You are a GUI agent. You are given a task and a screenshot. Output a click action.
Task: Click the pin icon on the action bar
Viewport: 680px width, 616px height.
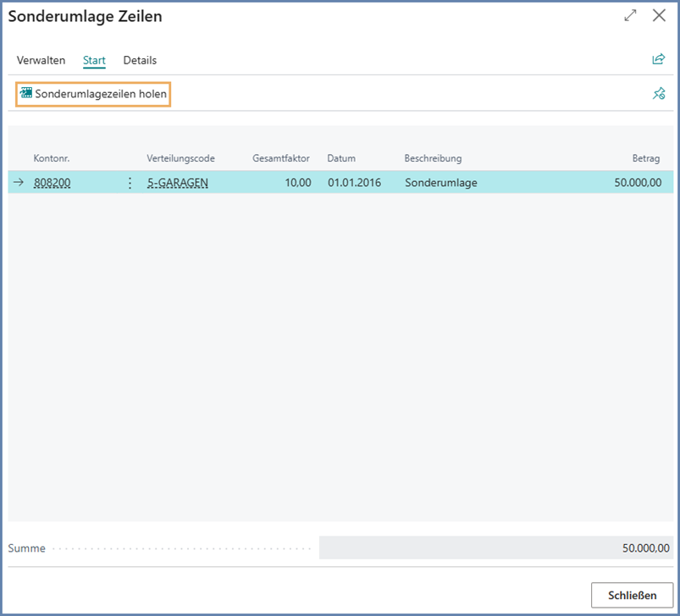click(x=658, y=94)
